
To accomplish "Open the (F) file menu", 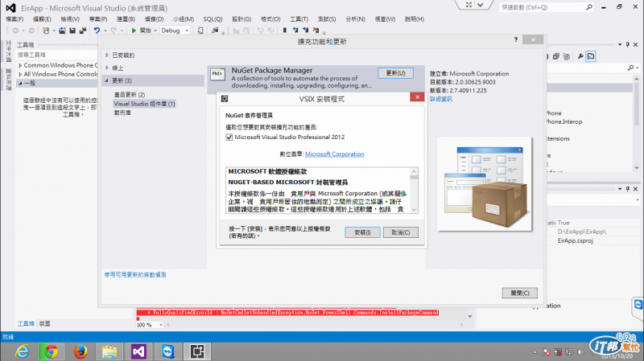I will 14,18.
